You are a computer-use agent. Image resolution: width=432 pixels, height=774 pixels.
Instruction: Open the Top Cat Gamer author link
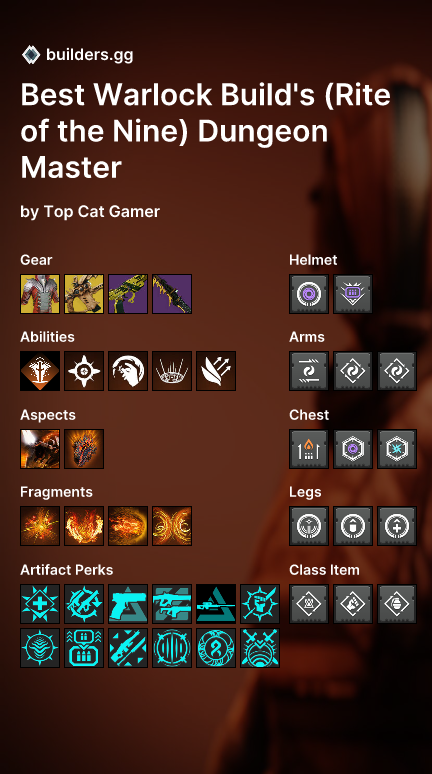tap(102, 212)
